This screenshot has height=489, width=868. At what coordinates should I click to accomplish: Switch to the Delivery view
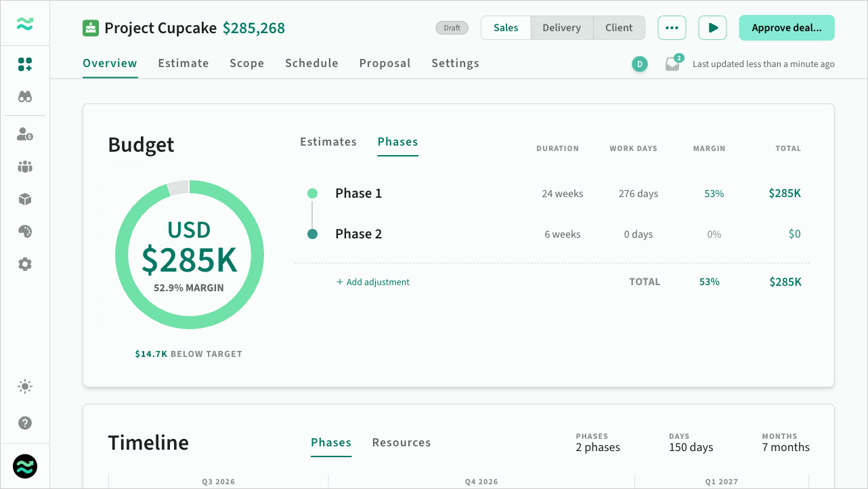coord(562,28)
